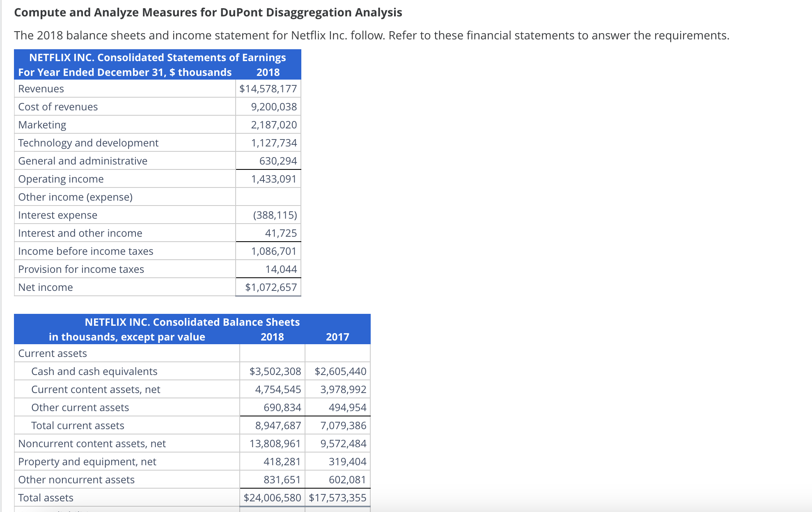This screenshot has height=512, width=812.
Task: Click the 'in thousands, except par value' subheader
Action: (x=127, y=337)
